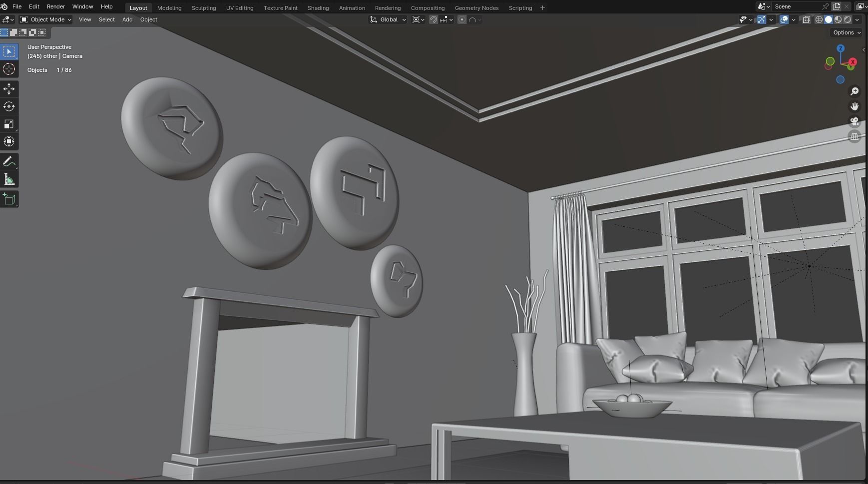Switch to Solid shading
Image resolution: width=868 pixels, height=484 pixels.
pos(829,19)
